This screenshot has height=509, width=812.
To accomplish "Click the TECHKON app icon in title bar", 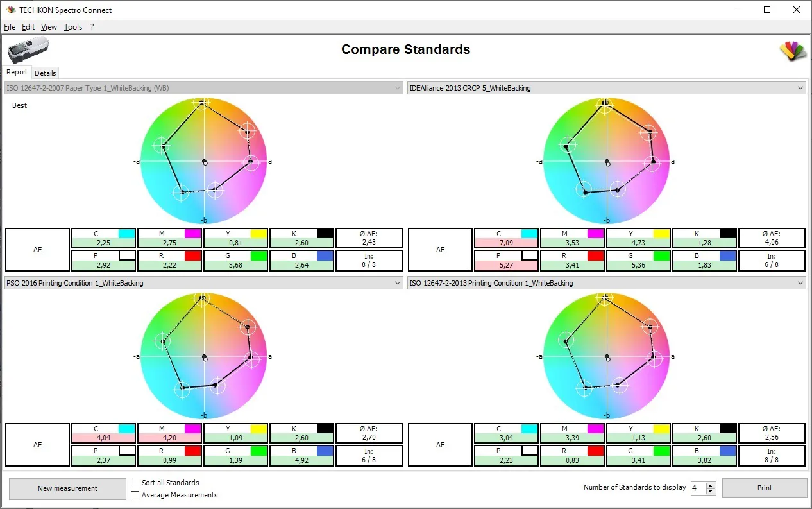I will pyautogui.click(x=10, y=10).
